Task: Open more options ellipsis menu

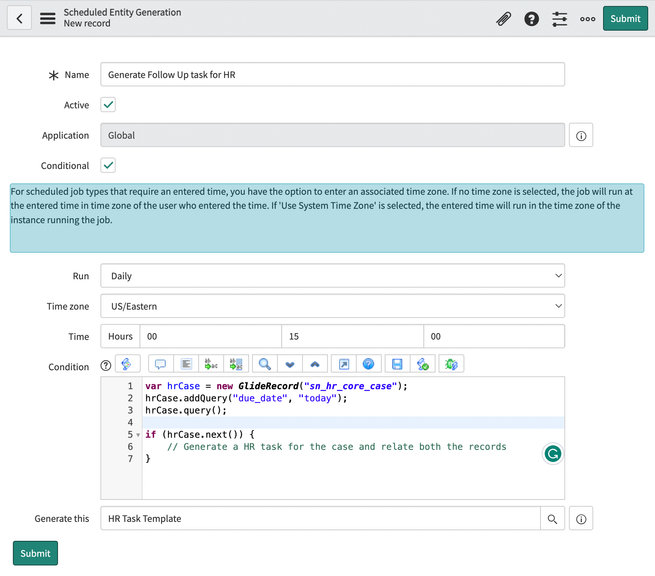Action: [x=587, y=19]
